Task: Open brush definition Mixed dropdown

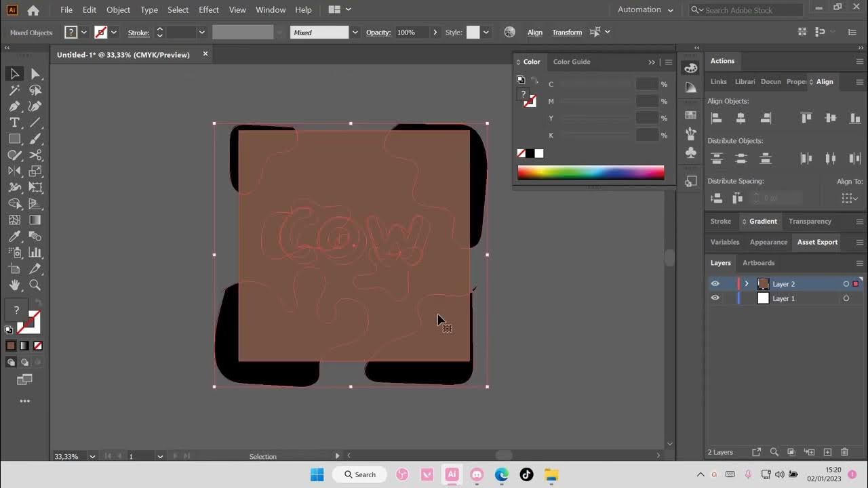Action: 354,33
